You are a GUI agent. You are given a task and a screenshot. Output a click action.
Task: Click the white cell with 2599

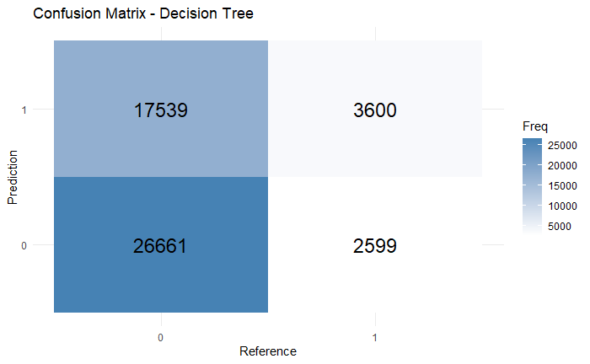coord(375,245)
